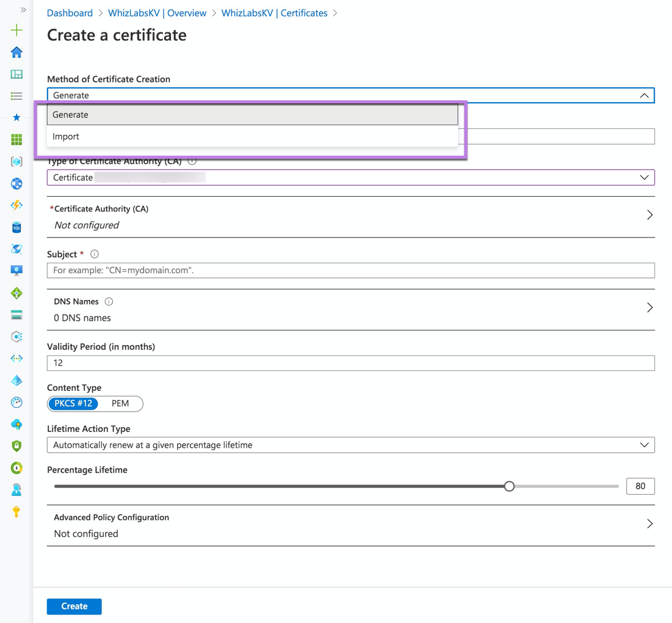Screen dimensions: 672x623
Task: Choose Generate option in dropdown list
Action: coord(253,114)
